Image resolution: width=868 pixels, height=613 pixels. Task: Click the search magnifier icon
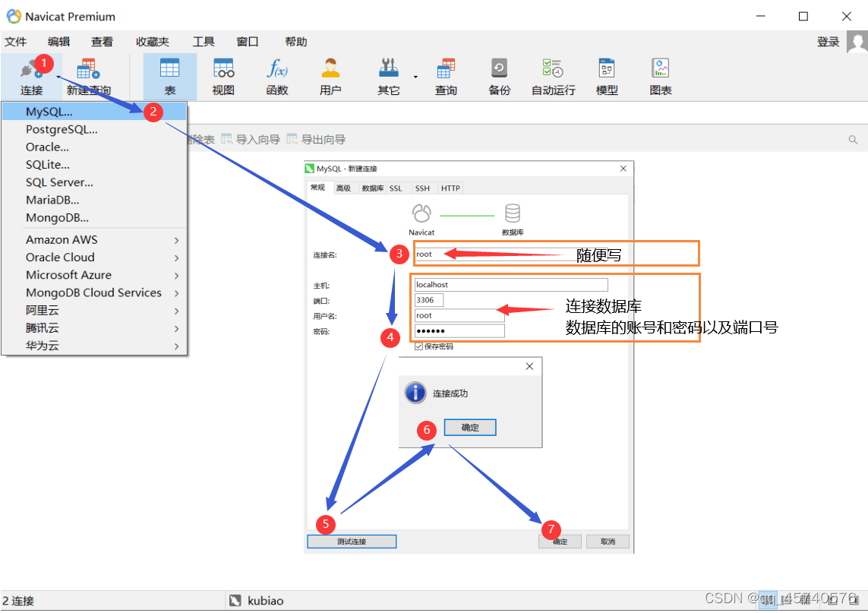[853, 140]
